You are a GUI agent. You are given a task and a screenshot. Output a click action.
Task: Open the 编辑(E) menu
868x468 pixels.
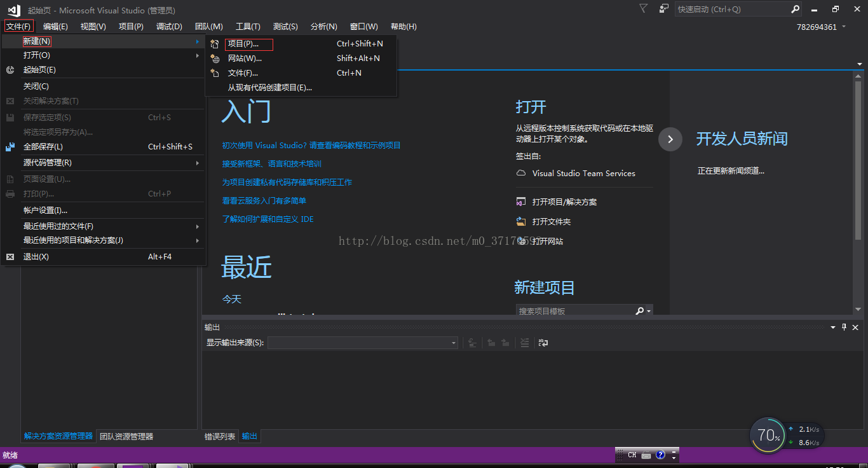tap(55, 27)
